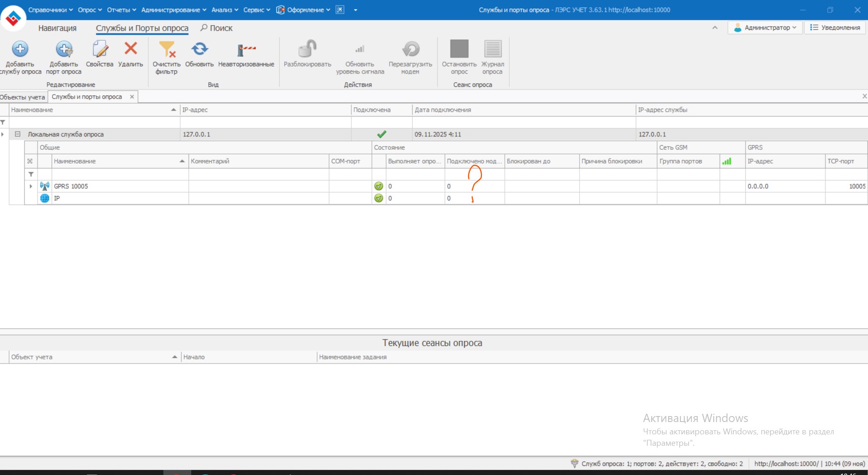Close the Службы и порты опроса tab
The image size is (868, 475).
[132, 97]
